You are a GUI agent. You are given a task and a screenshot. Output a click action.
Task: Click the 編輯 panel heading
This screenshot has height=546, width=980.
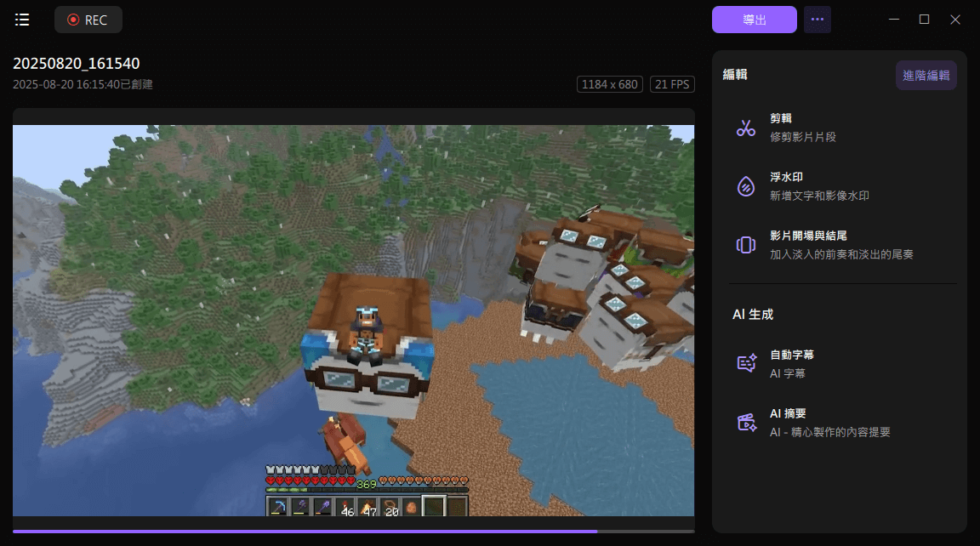click(735, 74)
